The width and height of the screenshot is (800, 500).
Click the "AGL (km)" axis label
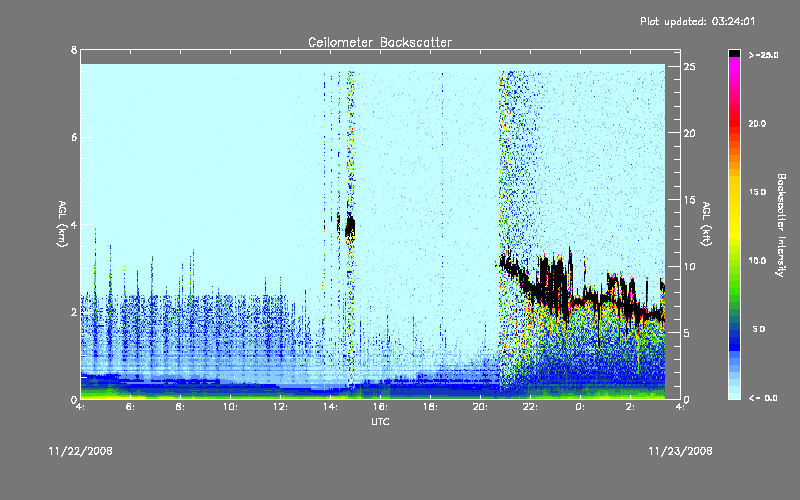pos(62,224)
